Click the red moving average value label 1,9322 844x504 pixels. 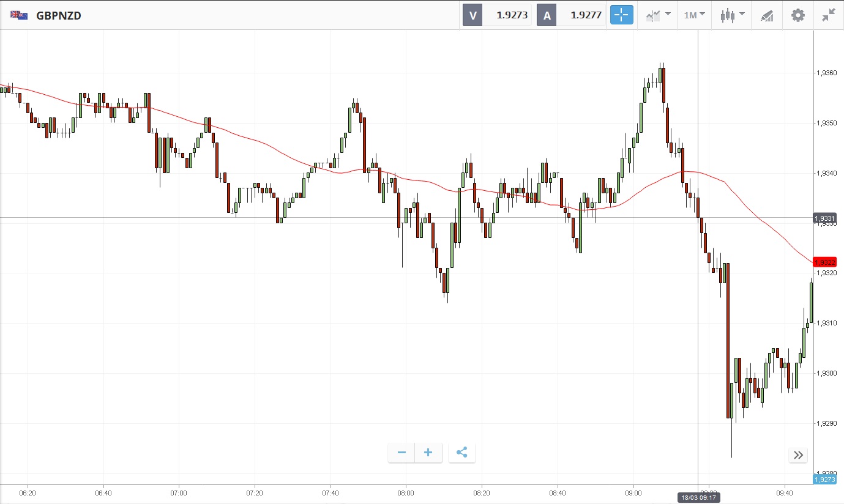point(824,262)
